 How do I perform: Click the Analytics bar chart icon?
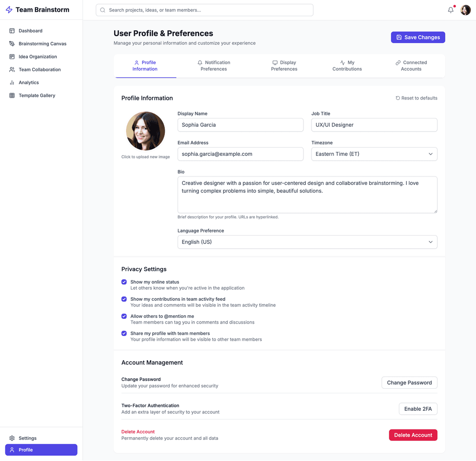[x=12, y=83]
